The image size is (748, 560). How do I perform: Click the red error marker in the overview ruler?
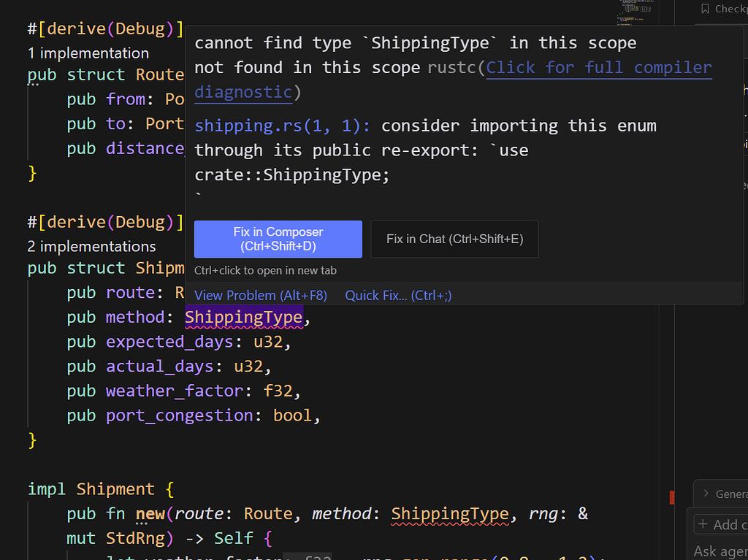tap(671, 497)
